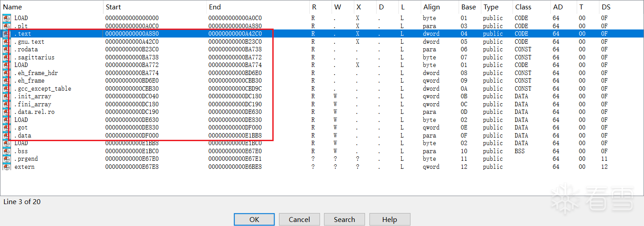
Task: Click the segment icon beside .eh_frame
Action: (7, 80)
